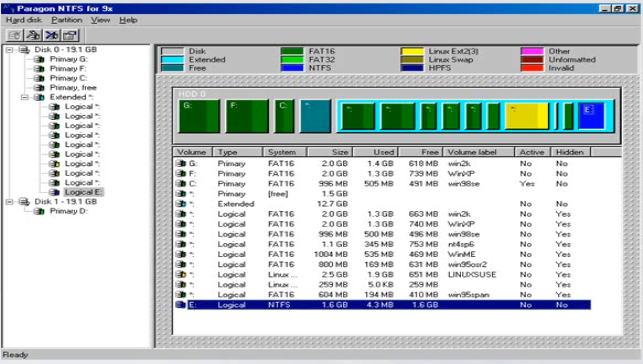Click the Disk 0 drive icon in tree
The image size is (643, 364).
tap(25, 50)
